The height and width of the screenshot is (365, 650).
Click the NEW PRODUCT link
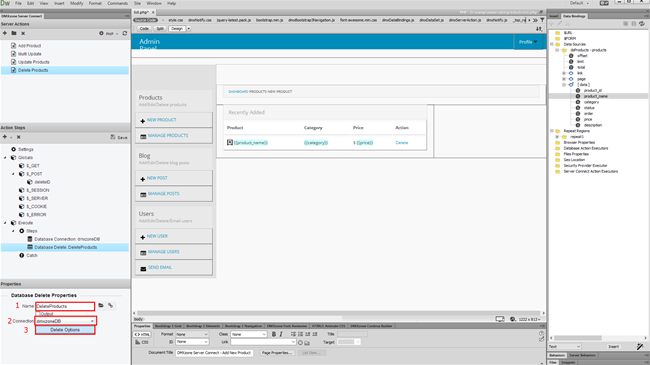coord(161,120)
